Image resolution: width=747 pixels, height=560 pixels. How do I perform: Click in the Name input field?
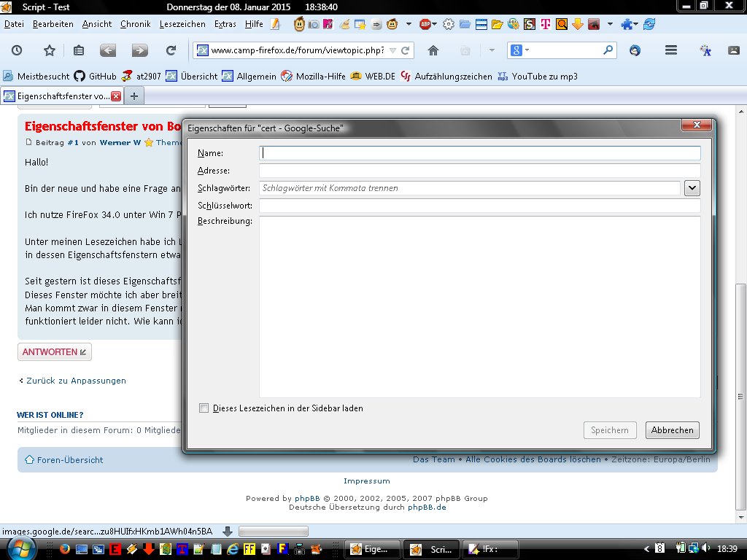click(x=480, y=153)
